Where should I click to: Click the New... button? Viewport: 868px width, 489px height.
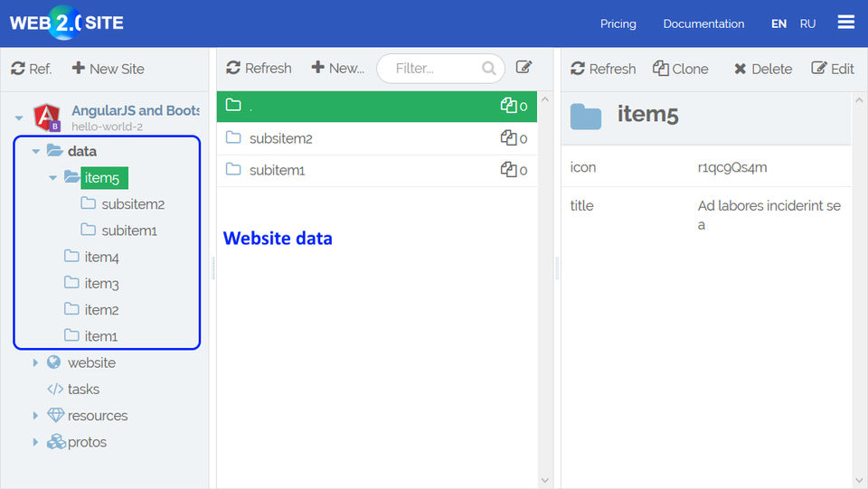click(x=337, y=68)
